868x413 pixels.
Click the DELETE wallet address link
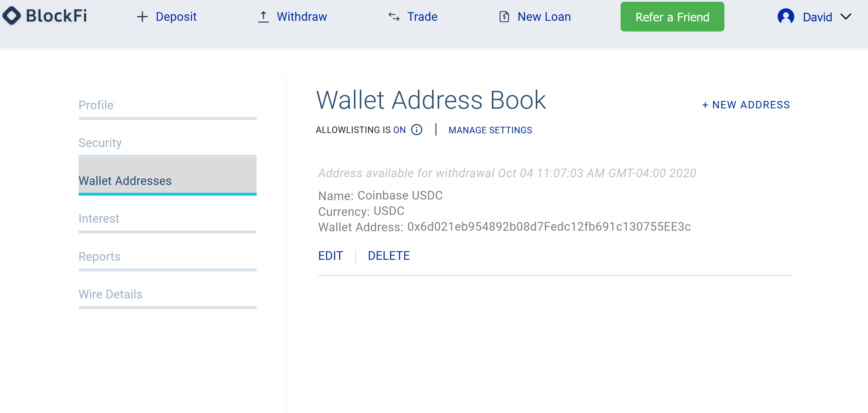pyautogui.click(x=389, y=255)
